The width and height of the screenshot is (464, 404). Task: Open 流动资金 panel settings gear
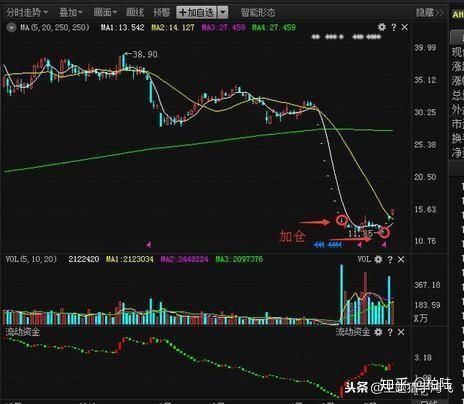coord(378,332)
